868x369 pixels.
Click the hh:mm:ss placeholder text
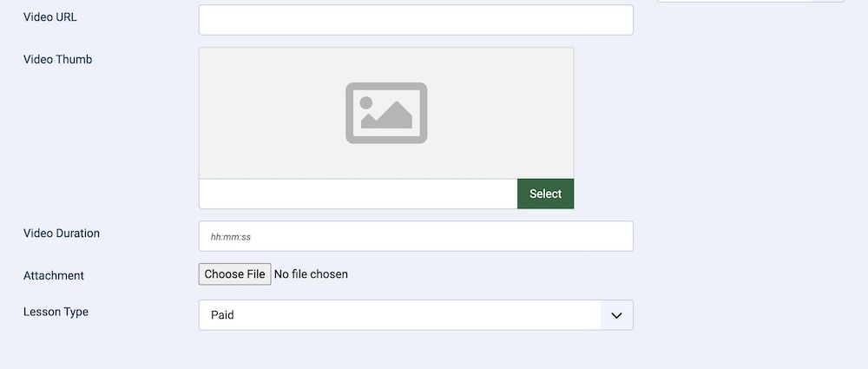tap(231, 236)
